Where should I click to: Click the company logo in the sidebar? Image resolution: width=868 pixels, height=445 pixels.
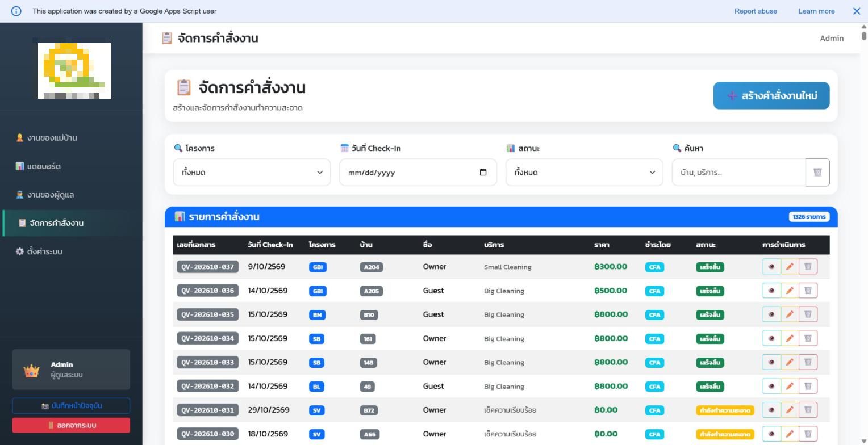pos(74,70)
